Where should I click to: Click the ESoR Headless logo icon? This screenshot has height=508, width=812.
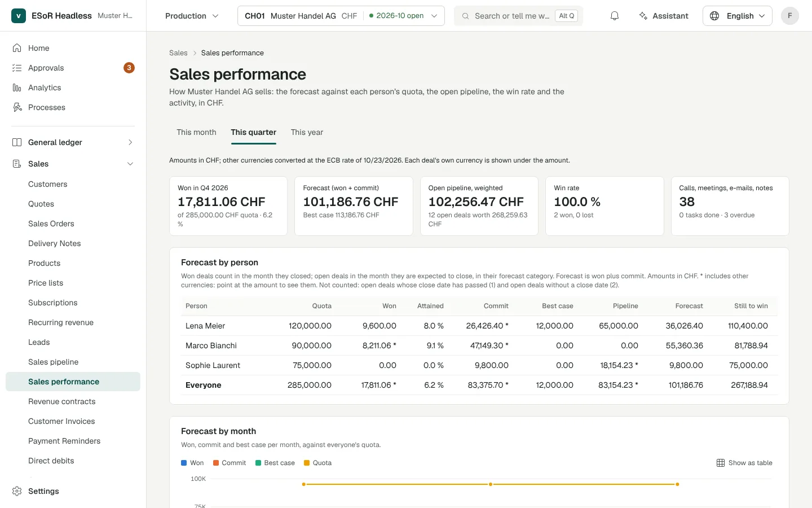pyautogui.click(x=19, y=16)
